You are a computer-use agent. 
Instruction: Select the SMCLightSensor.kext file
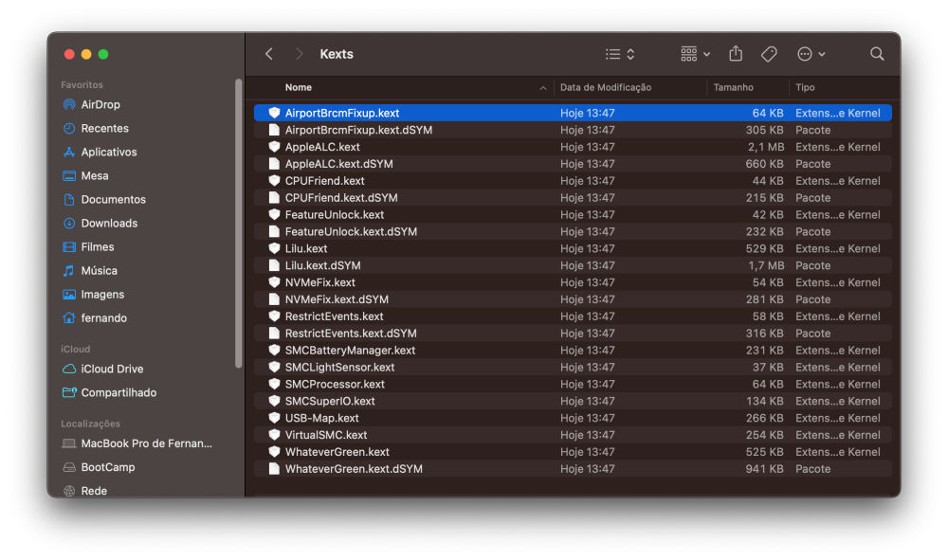pyautogui.click(x=573, y=367)
